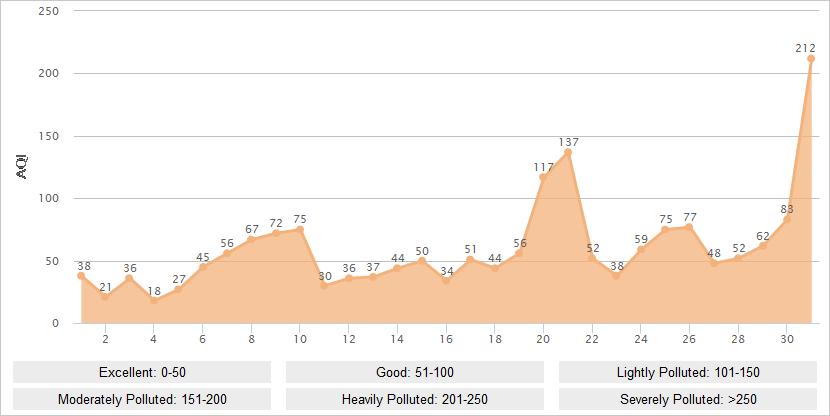Click the data point labeled 45
Image resolution: width=830 pixels, height=416 pixels.
pyautogui.click(x=202, y=267)
